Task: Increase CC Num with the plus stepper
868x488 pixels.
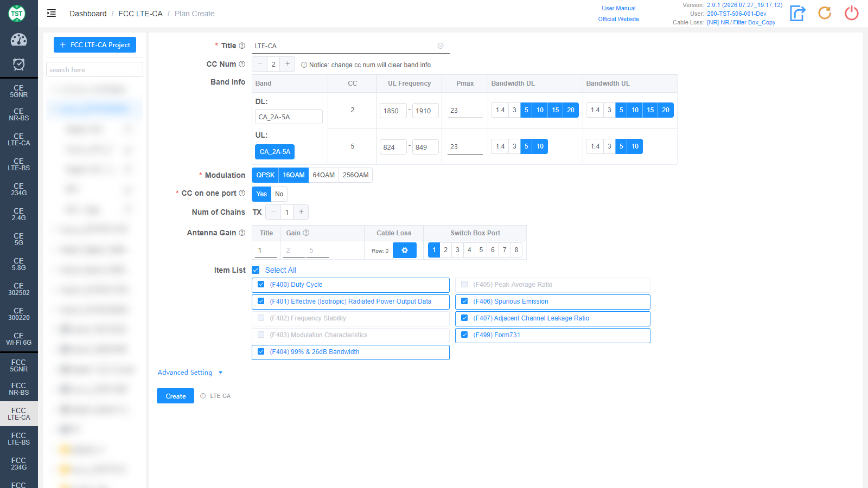Action: tap(288, 64)
